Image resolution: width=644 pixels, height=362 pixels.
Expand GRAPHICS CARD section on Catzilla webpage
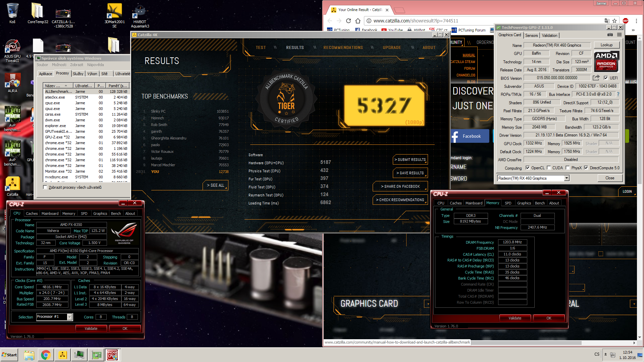[427, 304]
